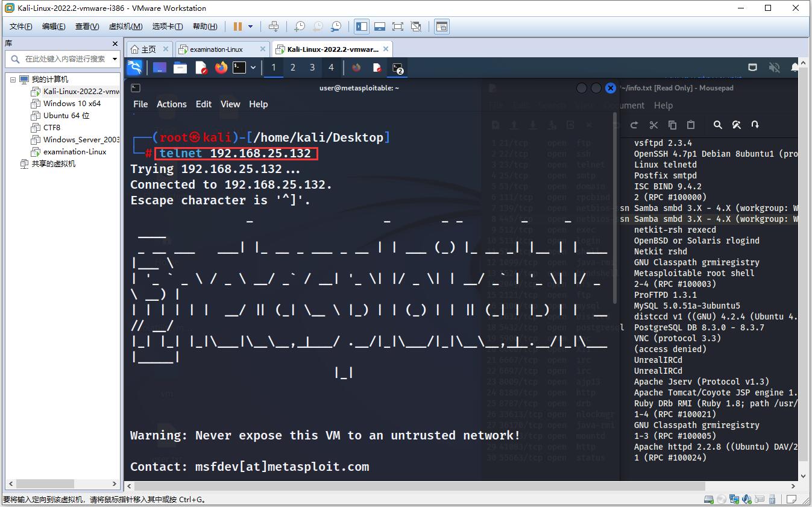The image size is (812, 507).
Task: Enter full screen mode icon
Action: 398,27
